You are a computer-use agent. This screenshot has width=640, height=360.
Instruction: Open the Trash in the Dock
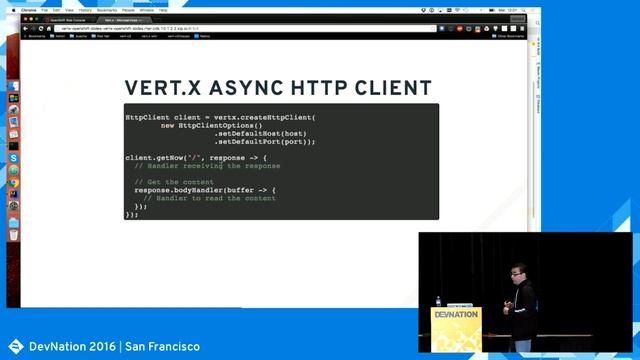(13, 235)
